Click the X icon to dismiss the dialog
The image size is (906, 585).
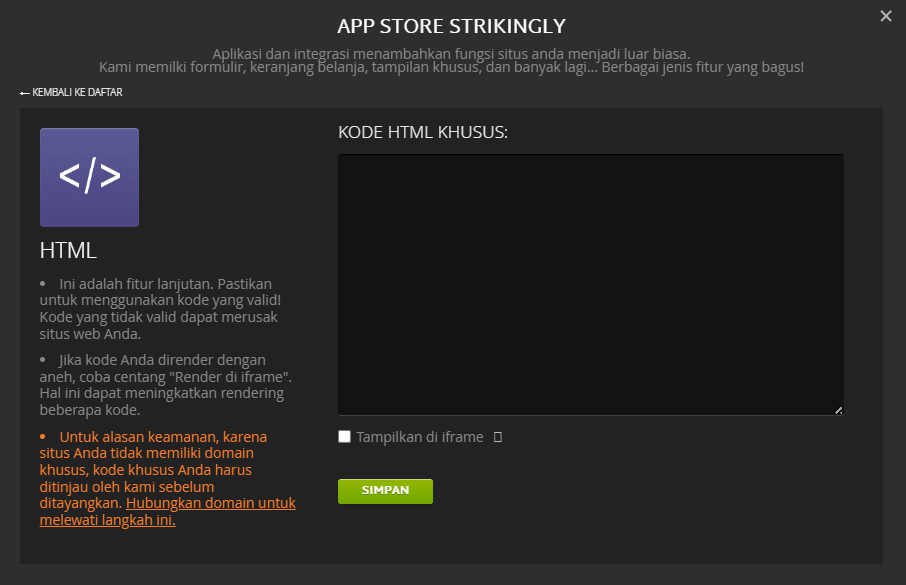pyautogui.click(x=886, y=16)
